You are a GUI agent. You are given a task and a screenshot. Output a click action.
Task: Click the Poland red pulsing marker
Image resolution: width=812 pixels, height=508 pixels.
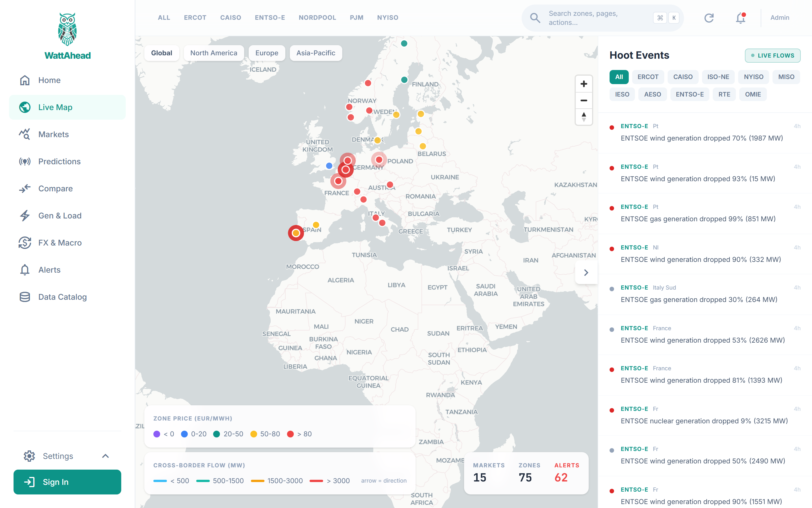coord(379,159)
